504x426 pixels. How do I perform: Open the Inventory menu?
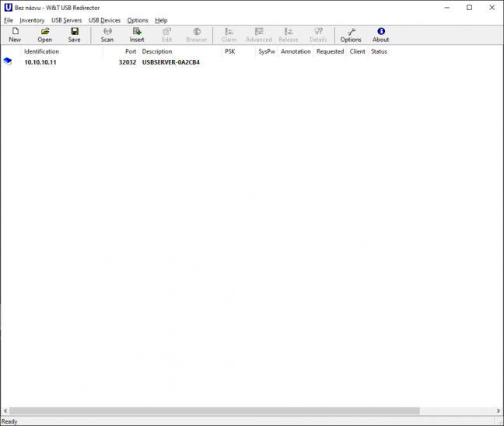(32, 20)
